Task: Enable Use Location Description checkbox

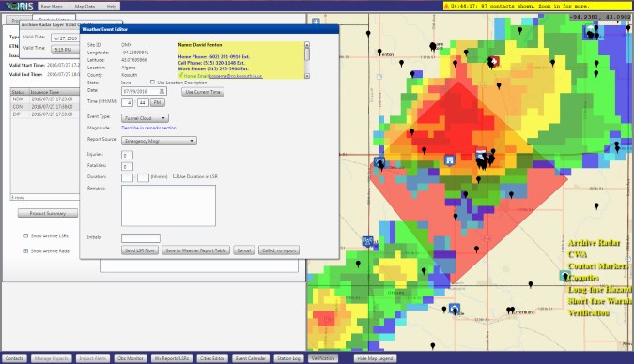Action: [x=152, y=82]
